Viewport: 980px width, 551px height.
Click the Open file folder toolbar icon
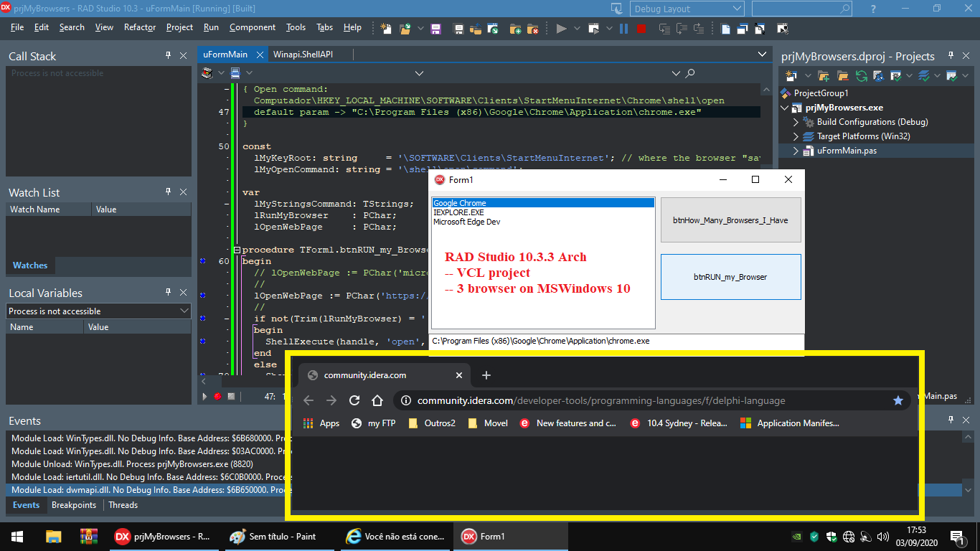coord(405,29)
